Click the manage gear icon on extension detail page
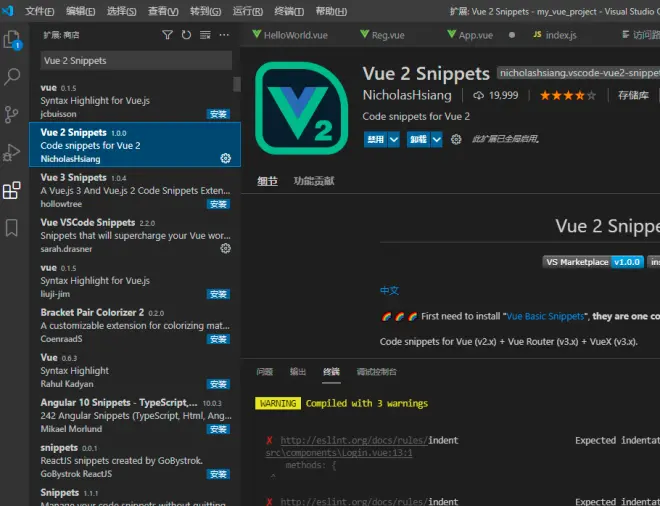Image resolution: width=660 pixels, height=506 pixels. coord(456,139)
